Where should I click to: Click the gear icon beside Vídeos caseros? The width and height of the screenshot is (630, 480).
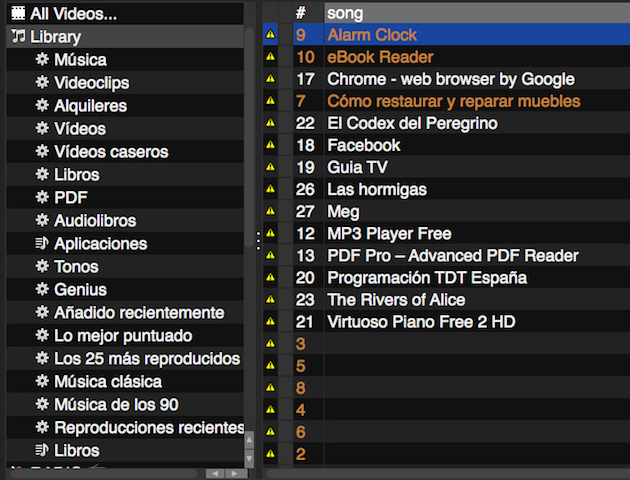click(42, 151)
